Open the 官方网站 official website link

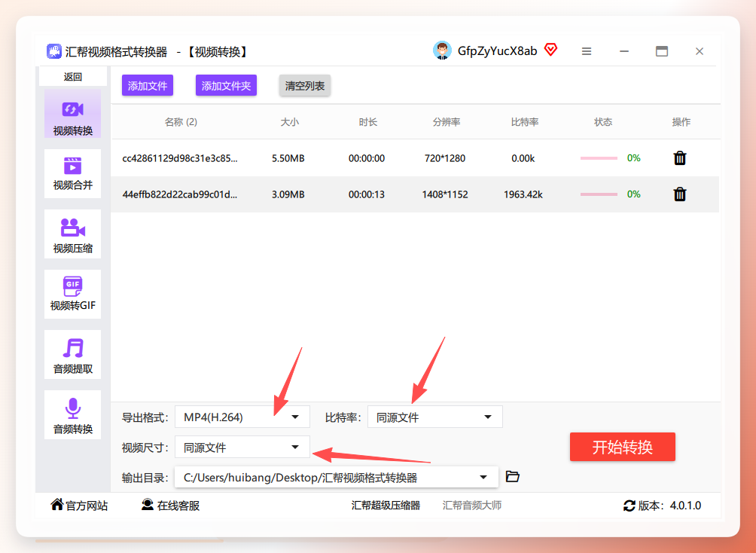point(80,506)
